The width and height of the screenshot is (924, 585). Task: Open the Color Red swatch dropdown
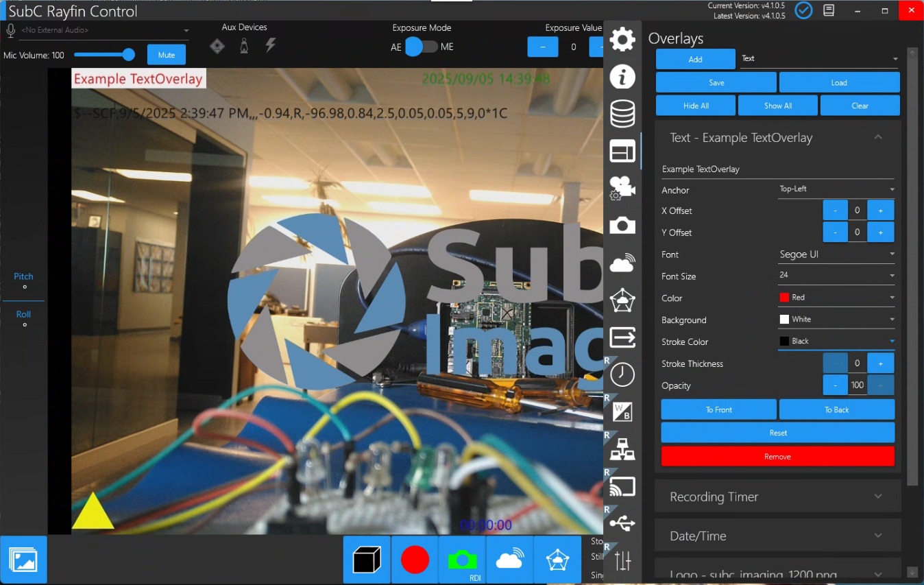837,298
